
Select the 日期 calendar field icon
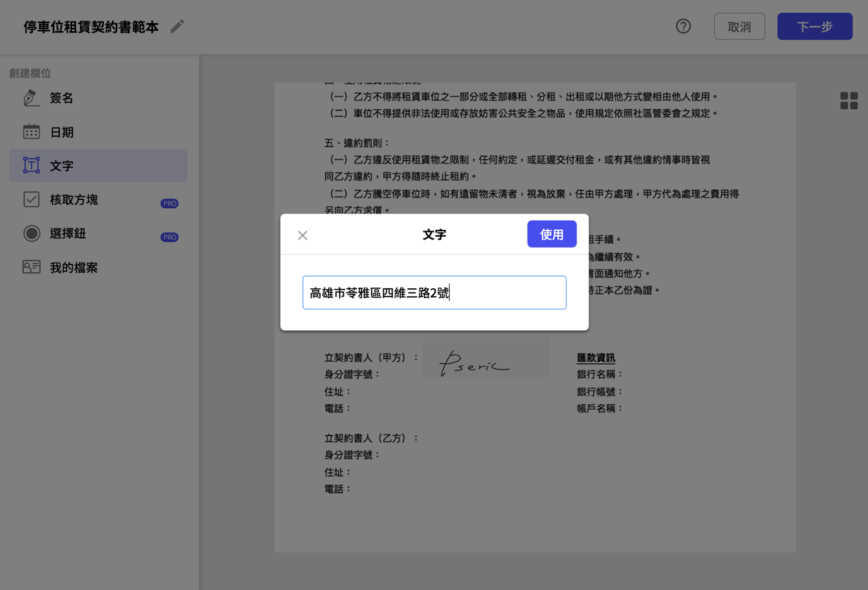tap(31, 132)
